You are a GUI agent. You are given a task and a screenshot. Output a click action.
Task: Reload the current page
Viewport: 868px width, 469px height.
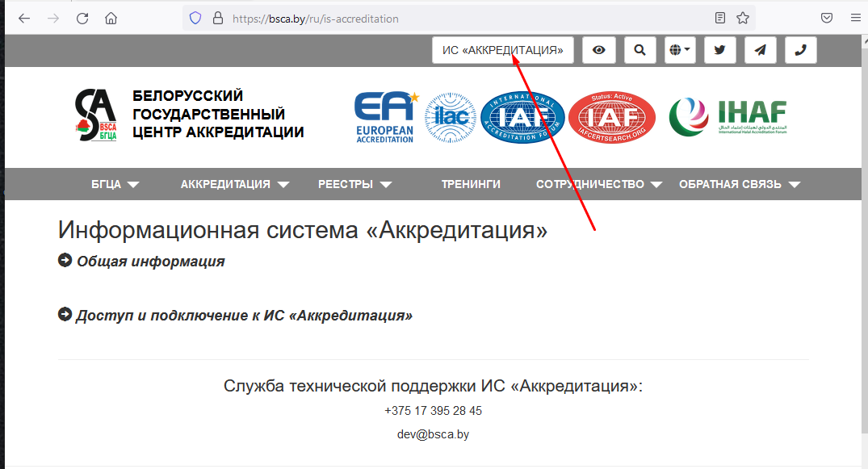[82, 19]
